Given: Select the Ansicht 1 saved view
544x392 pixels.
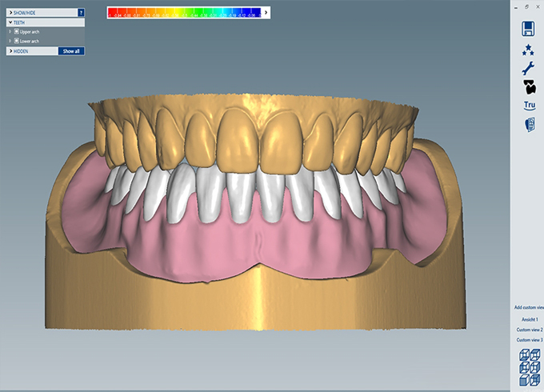Looking at the screenshot, I should (527, 318).
